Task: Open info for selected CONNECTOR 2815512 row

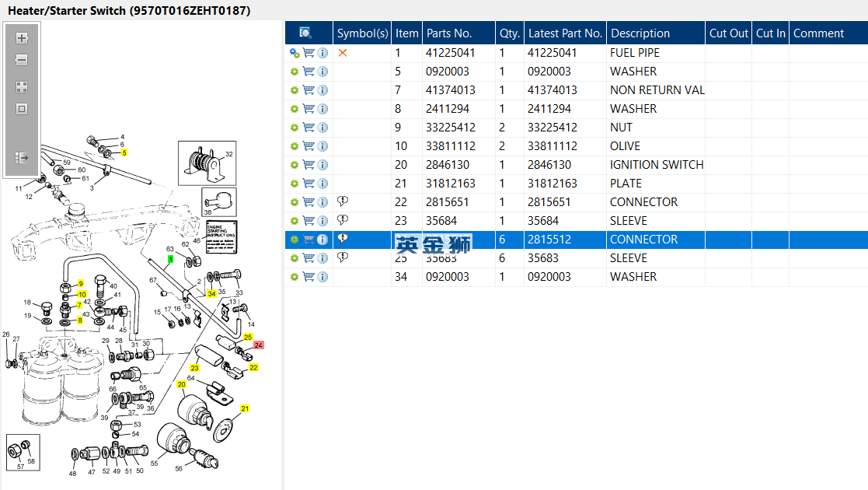Action: click(x=322, y=240)
